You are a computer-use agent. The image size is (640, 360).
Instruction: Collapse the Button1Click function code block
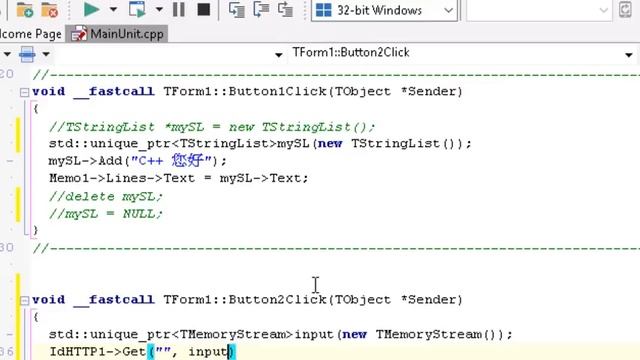(x=24, y=92)
